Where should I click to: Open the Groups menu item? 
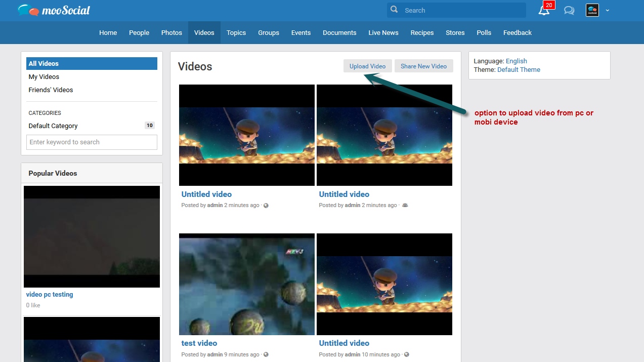[x=269, y=33]
